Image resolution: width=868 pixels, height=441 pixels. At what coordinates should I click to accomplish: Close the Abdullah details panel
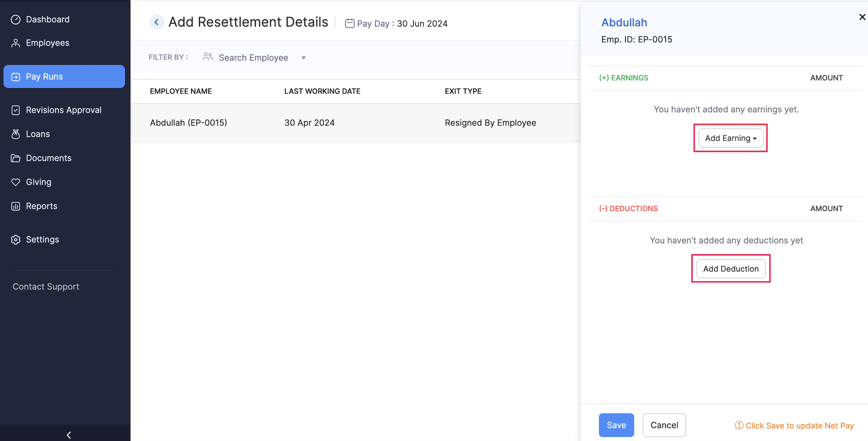(x=862, y=17)
